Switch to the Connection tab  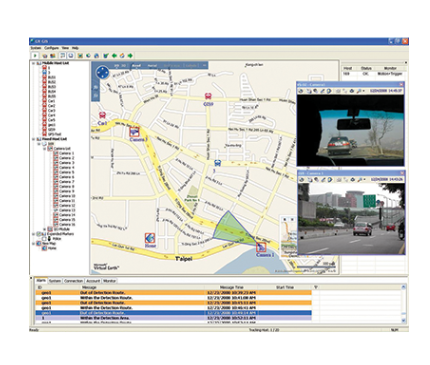(x=73, y=281)
